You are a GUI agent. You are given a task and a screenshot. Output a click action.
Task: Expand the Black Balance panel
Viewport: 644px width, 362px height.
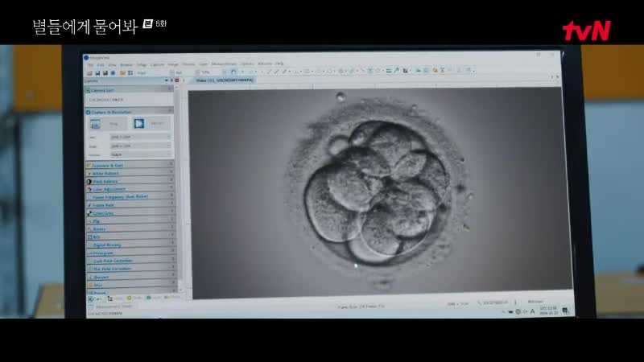click(130, 181)
